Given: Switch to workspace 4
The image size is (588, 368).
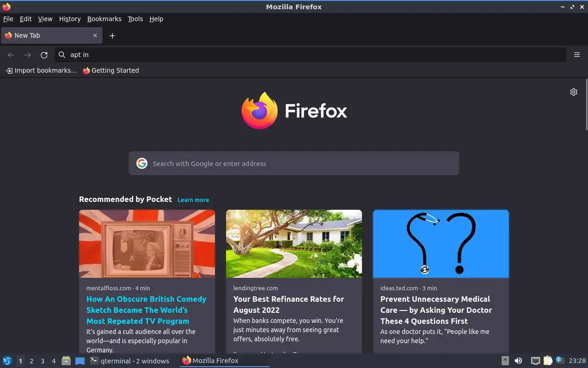Looking at the screenshot, I should click(53, 361).
